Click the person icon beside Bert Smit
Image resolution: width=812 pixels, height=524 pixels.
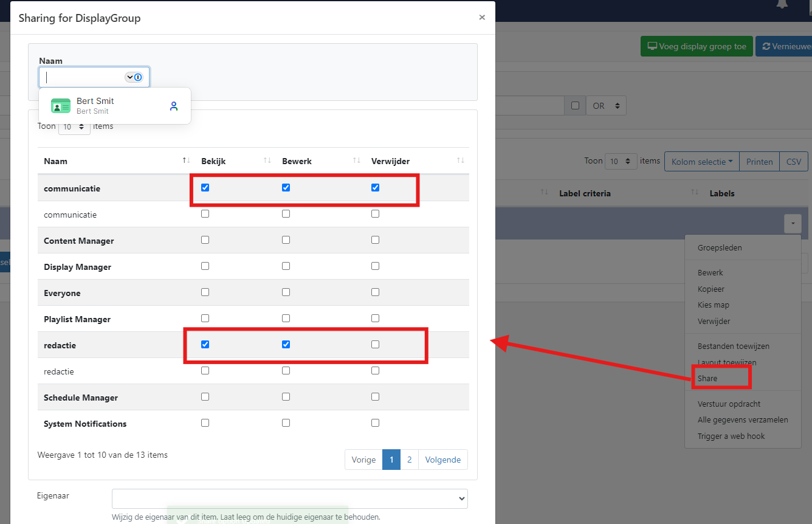[x=174, y=106]
